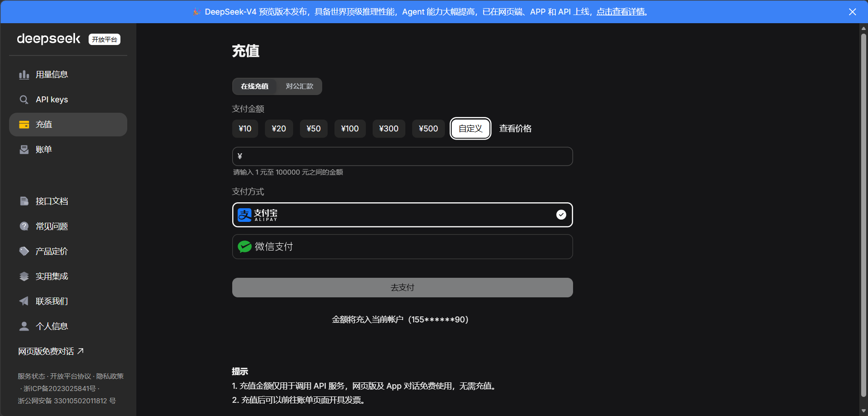Viewport: 868px width, 416px height.
Task: Click the scrollbar down arrow
Action: pyautogui.click(x=863, y=411)
